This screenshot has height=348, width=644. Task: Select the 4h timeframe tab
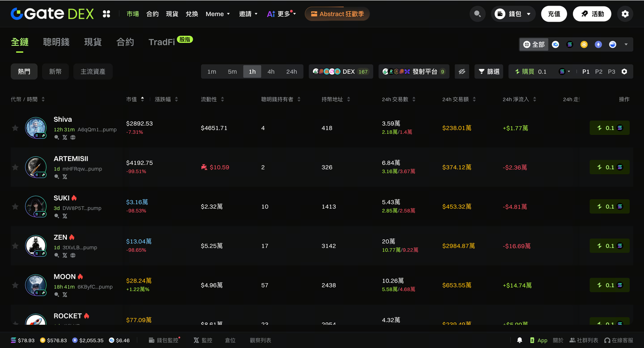271,71
